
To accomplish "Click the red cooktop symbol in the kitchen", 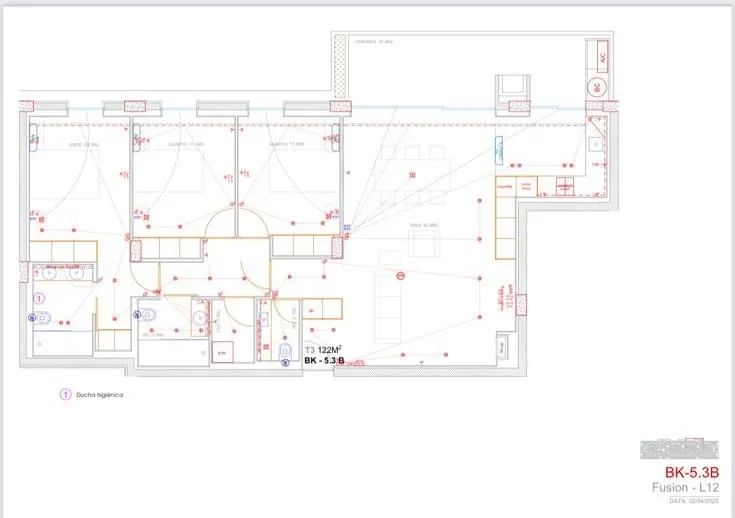I will point(565,184).
